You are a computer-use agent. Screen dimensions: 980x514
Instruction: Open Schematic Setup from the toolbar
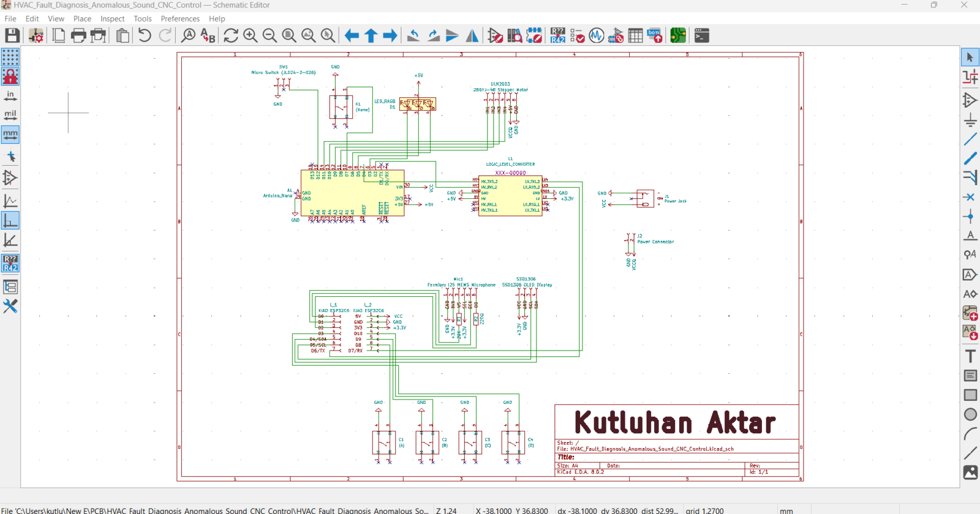point(36,35)
